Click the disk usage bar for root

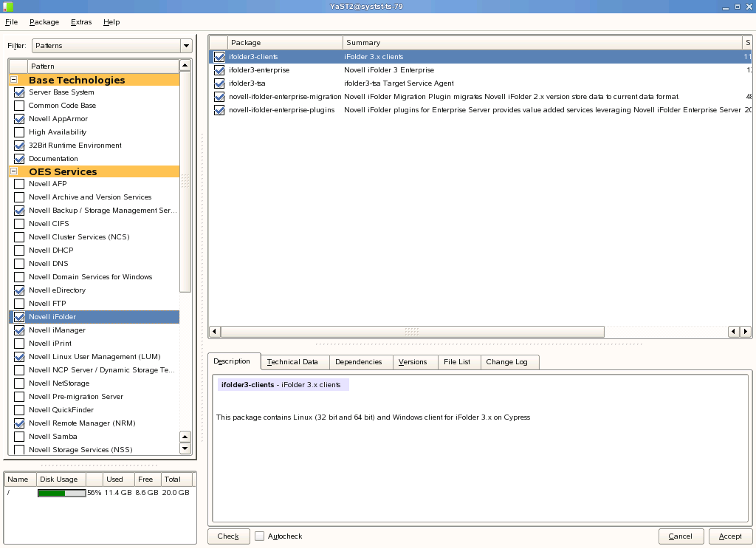(x=61, y=493)
